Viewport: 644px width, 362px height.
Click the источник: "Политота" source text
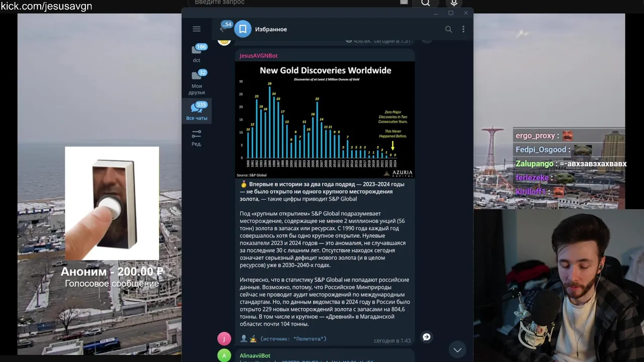click(293, 339)
